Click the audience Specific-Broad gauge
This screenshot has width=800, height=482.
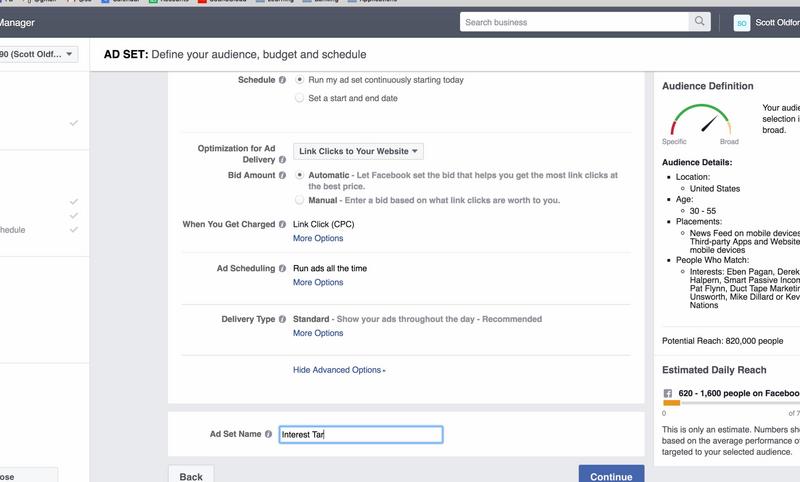click(701, 120)
